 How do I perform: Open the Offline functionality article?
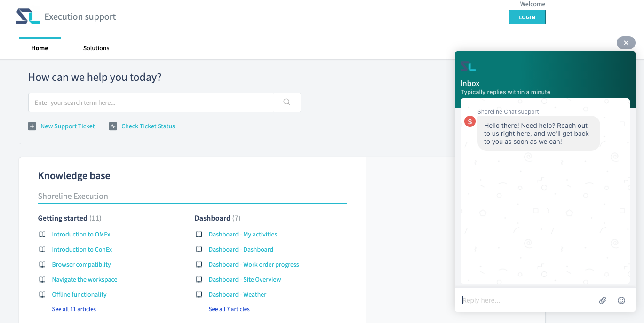[79, 294]
